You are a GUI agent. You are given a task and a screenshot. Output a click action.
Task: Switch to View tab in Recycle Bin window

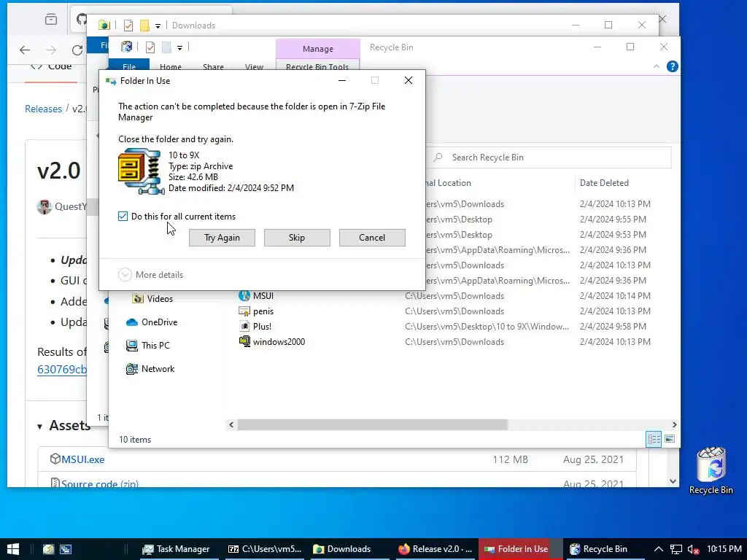(x=254, y=66)
